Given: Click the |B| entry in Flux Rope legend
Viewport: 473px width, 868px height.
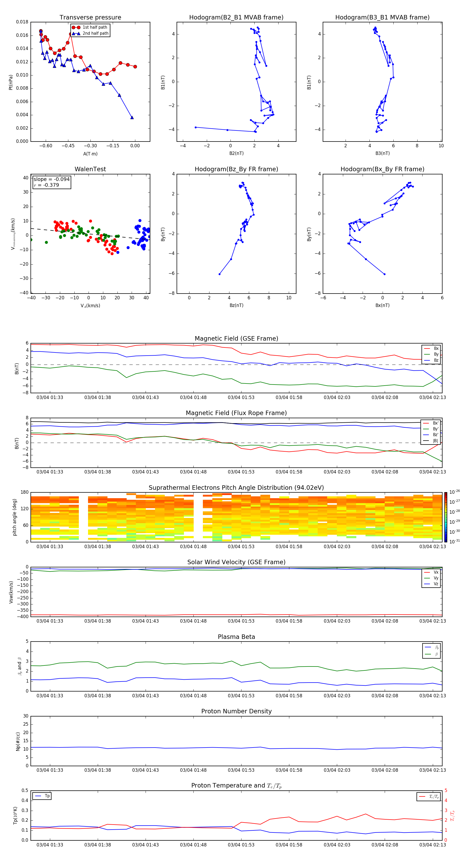Looking at the screenshot, I should (x=431, y=441).
